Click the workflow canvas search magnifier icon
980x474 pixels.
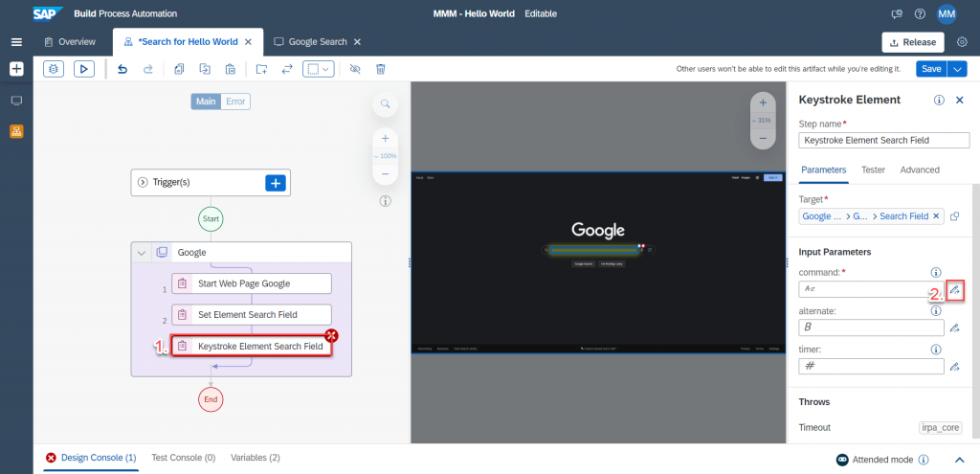point(385,103)
